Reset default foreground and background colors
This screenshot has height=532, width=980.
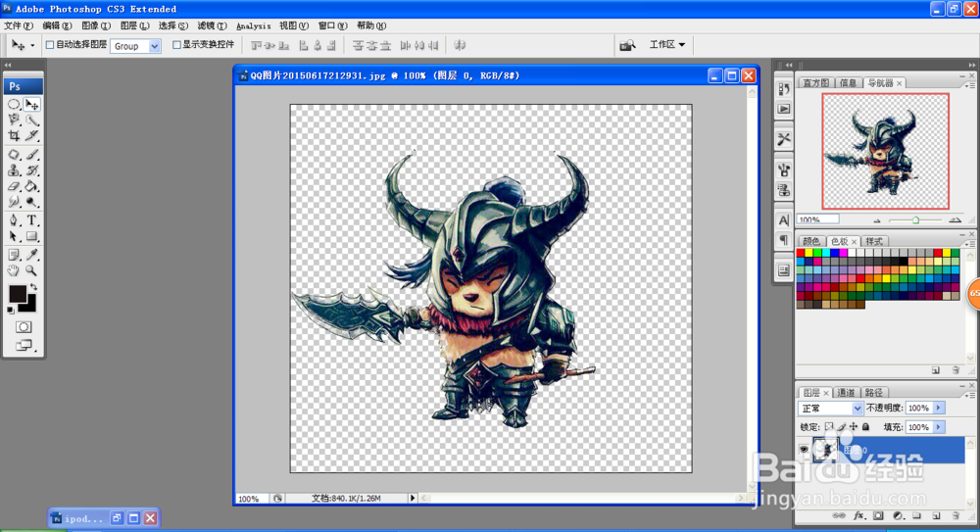[x=11, y=310]
